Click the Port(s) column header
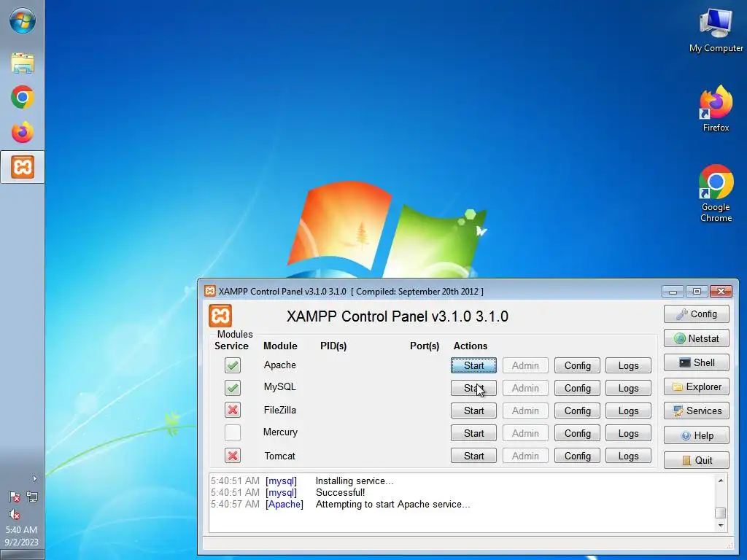Image resolution: width=747 pixels, height=560 pixels. pos(424,346)
